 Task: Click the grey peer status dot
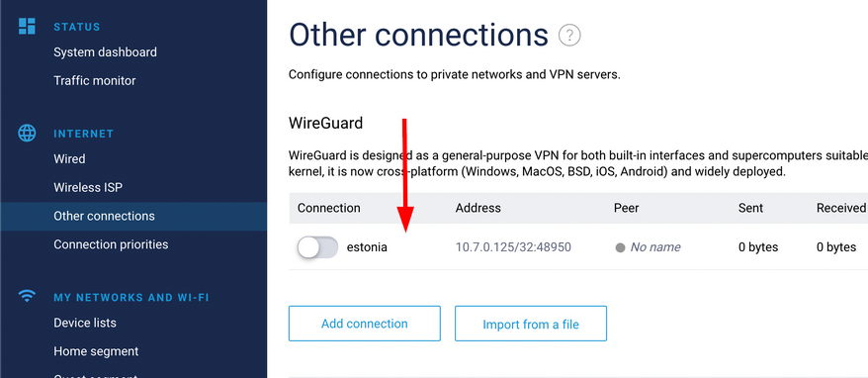[x=620, y=247]
